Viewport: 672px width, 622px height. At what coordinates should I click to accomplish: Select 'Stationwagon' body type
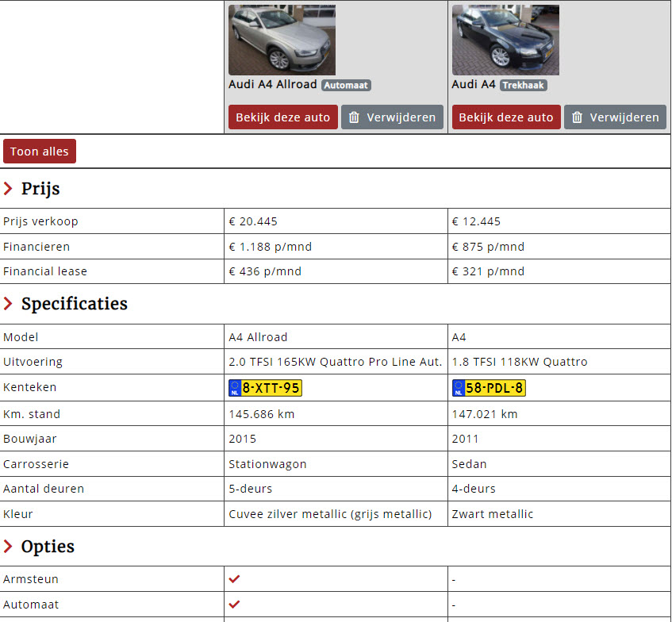(x=267, y=464)
